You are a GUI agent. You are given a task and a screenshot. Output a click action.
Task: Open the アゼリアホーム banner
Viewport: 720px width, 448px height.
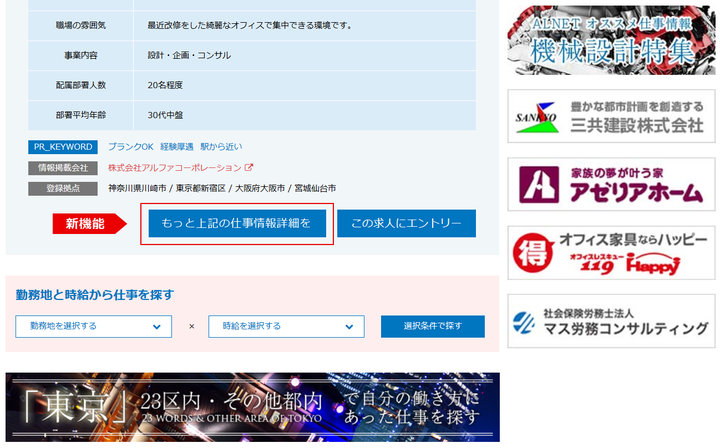click(611, 184)
